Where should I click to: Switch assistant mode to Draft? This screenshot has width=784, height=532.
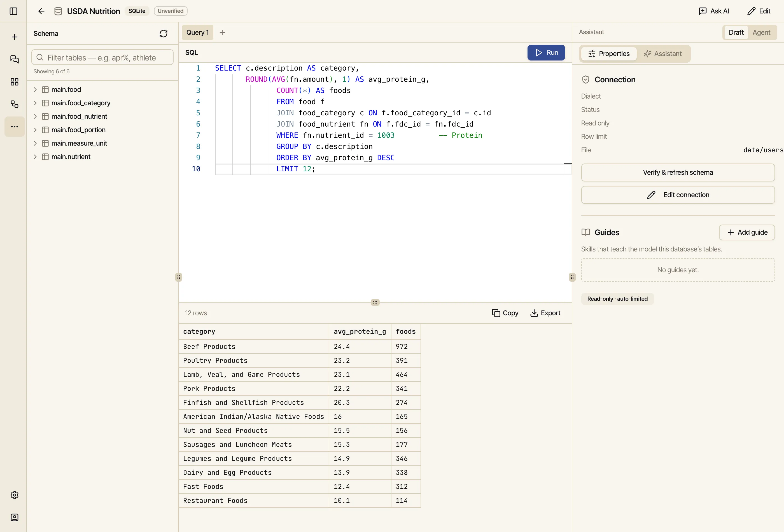coord(736,32)
